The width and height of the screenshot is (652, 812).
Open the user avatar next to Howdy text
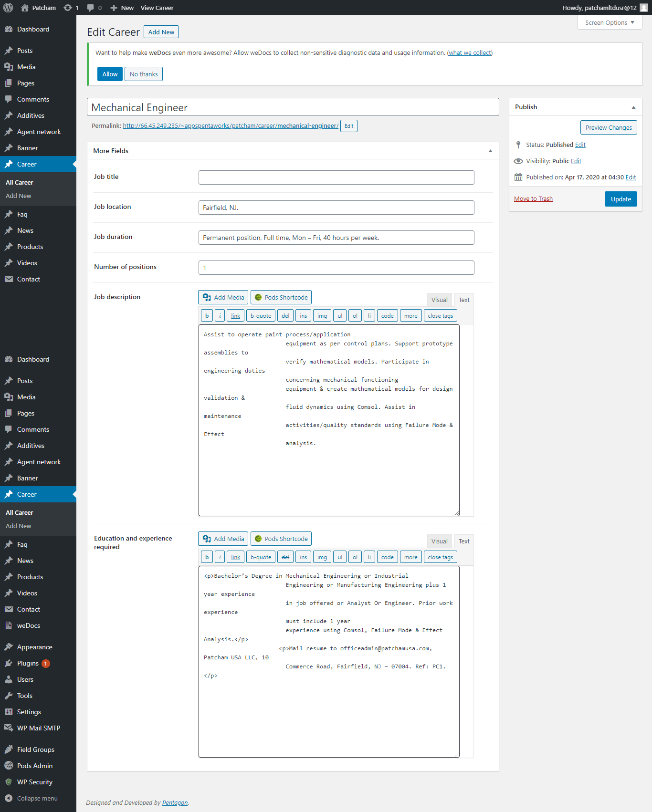pos(644,8)
